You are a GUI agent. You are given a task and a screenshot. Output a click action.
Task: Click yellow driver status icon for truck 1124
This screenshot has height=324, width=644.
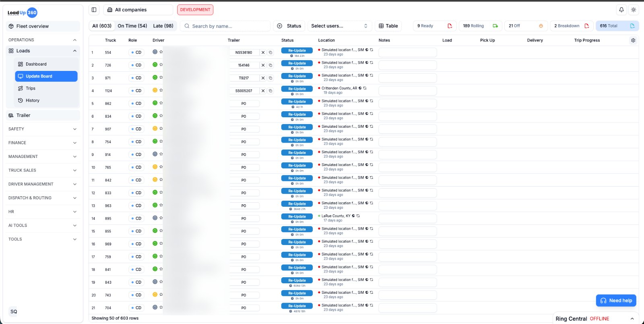tap(155, 90)
